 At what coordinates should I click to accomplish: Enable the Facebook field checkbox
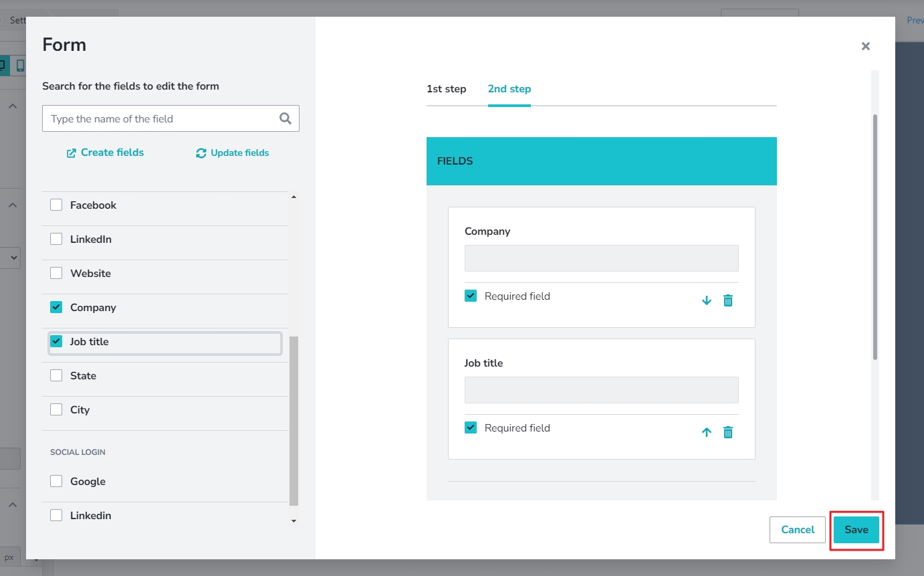pos(56,204)
